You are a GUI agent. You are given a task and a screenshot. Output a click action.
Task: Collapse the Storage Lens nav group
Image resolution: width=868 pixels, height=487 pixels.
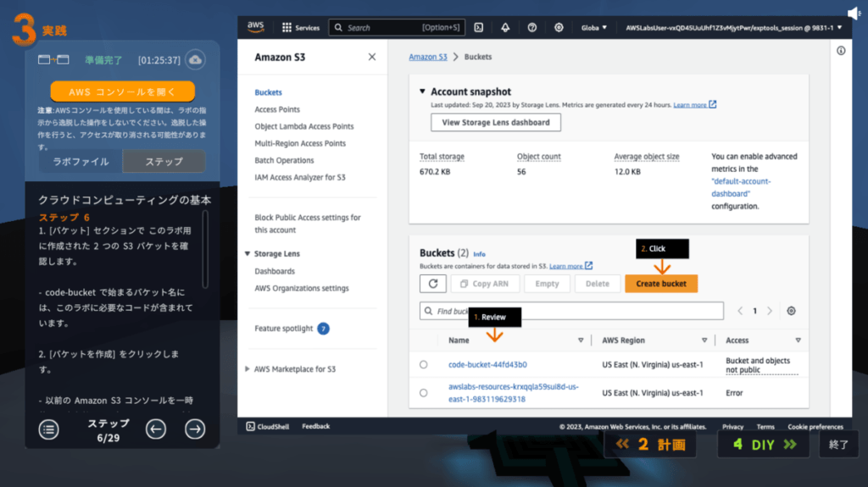pos(248,253)
